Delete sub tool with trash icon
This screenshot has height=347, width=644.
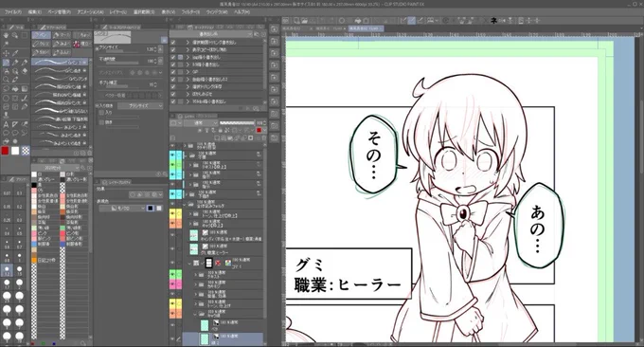pos(90,154)
